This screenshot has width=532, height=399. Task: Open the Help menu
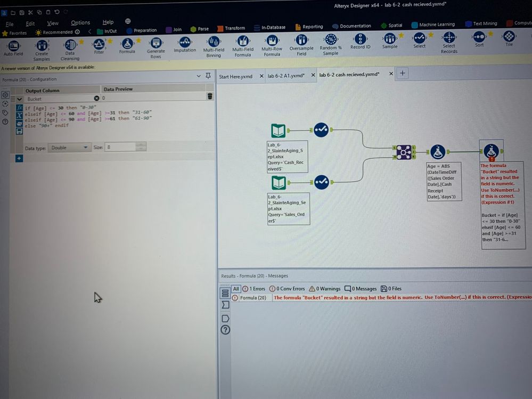click(108, 22)
